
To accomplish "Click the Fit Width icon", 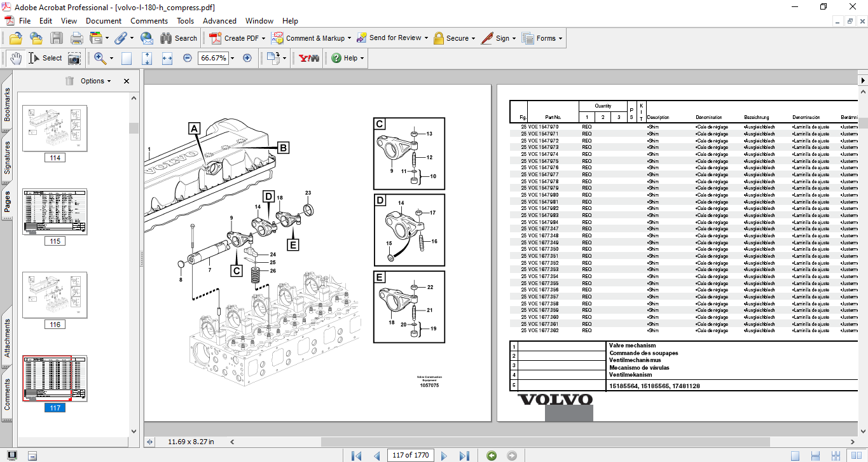I will (x=167, y=58).
